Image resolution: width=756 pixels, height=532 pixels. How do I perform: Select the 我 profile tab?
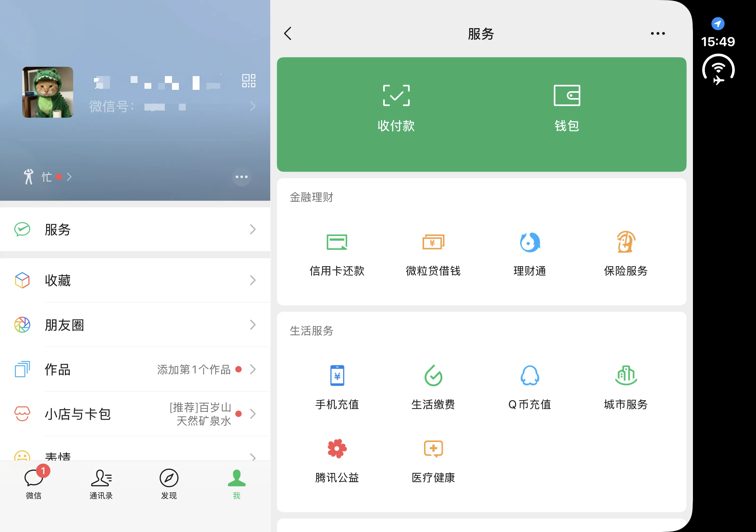click(x=236, y=484)
